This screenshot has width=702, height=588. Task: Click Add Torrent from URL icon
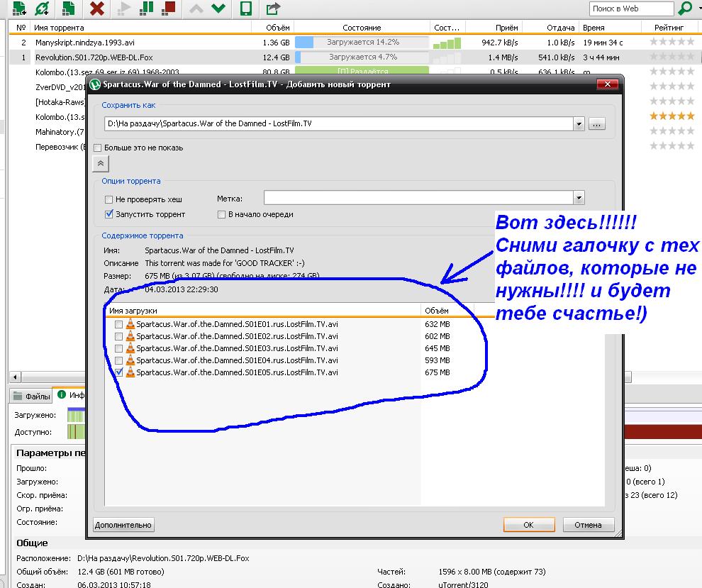[x=43, y=9]
